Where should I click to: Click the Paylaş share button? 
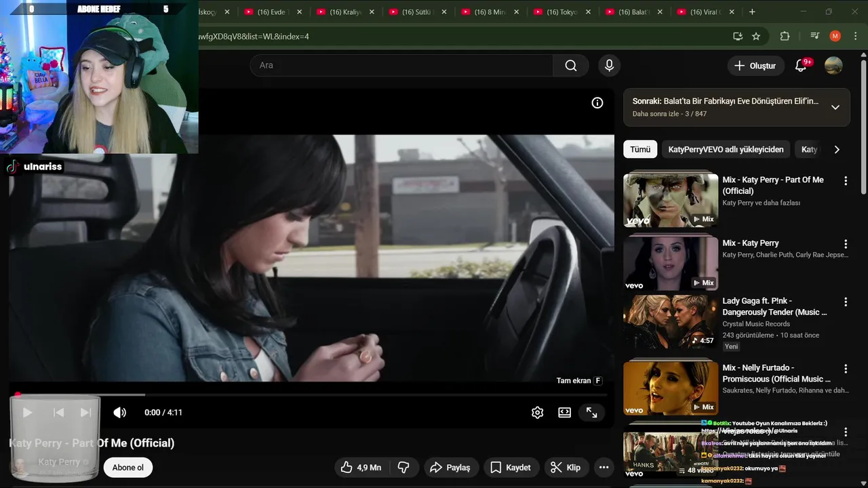coord(450,468)
